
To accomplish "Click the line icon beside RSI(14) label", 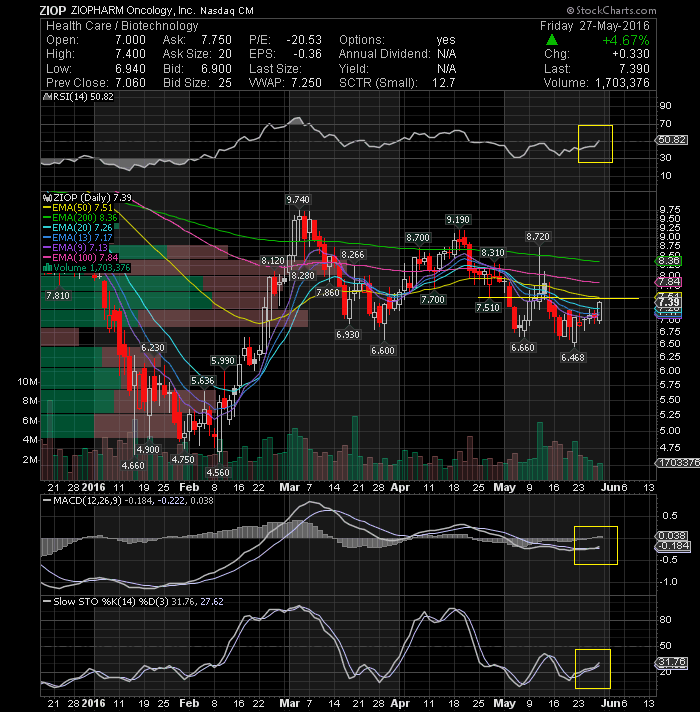I will coord(45,97).
